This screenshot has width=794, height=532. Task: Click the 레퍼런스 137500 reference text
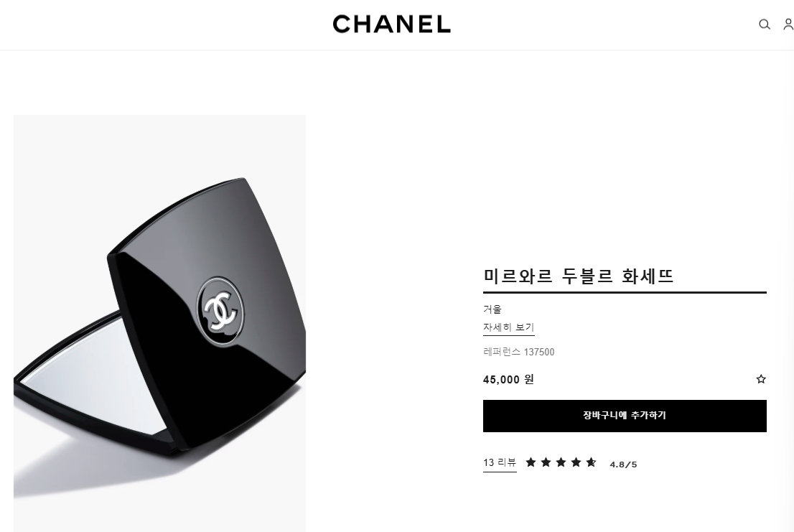pyautogui.click(x=518, y=352)
